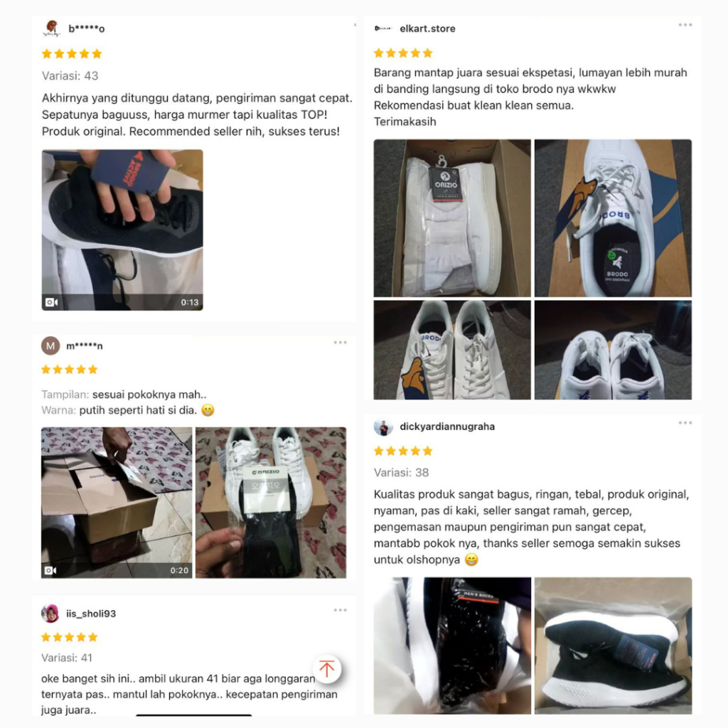Open iis_sholi93 username link
The image size is (728, 728).
(x=91, y=614)
